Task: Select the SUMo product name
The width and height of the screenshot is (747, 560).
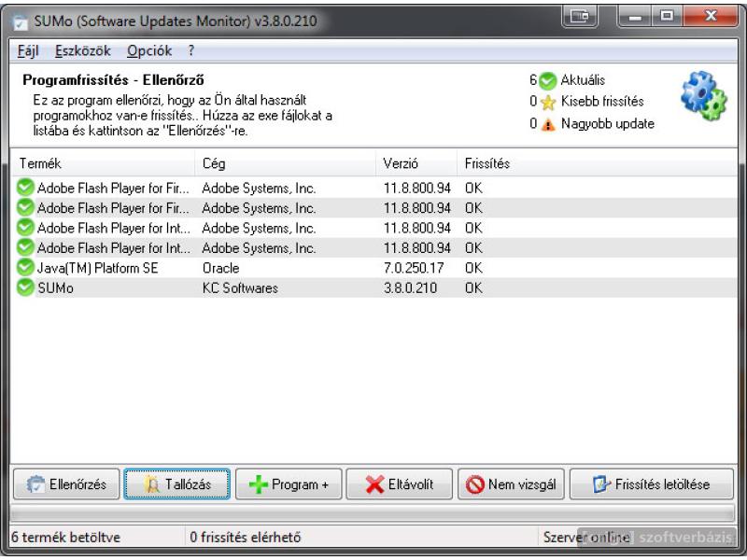Action: click(55, 288)
